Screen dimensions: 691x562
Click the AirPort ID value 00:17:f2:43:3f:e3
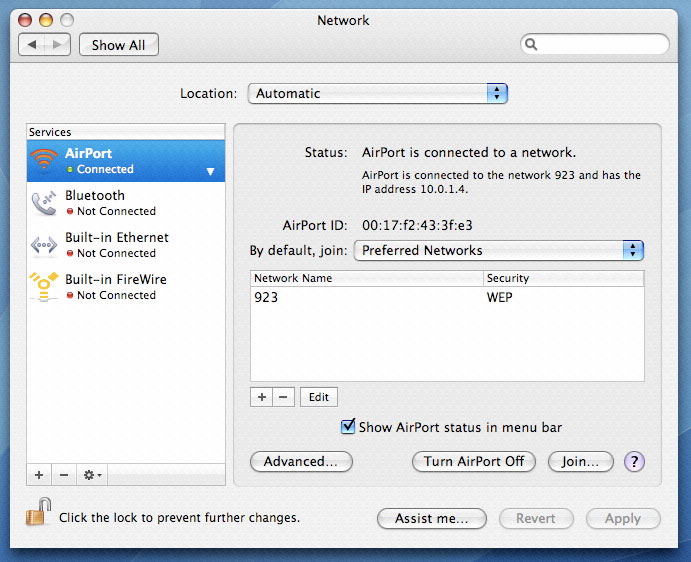coord(417,225)
